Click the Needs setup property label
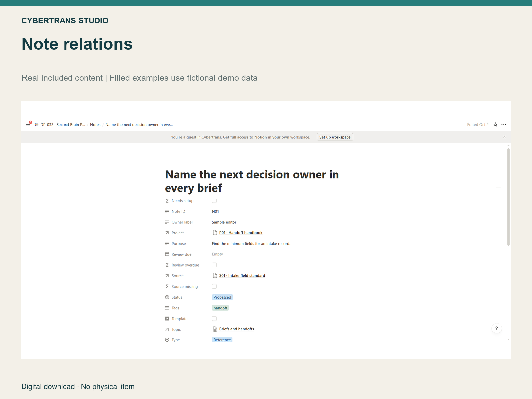This screenshot has height=399, width=532. [x=182, y=201]
